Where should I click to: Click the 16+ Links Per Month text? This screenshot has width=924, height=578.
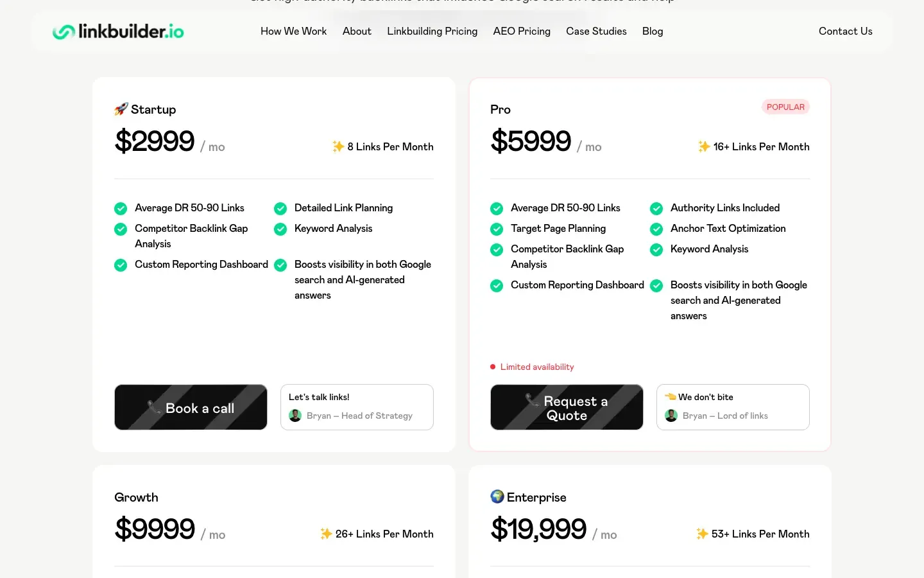coord(761,146)
